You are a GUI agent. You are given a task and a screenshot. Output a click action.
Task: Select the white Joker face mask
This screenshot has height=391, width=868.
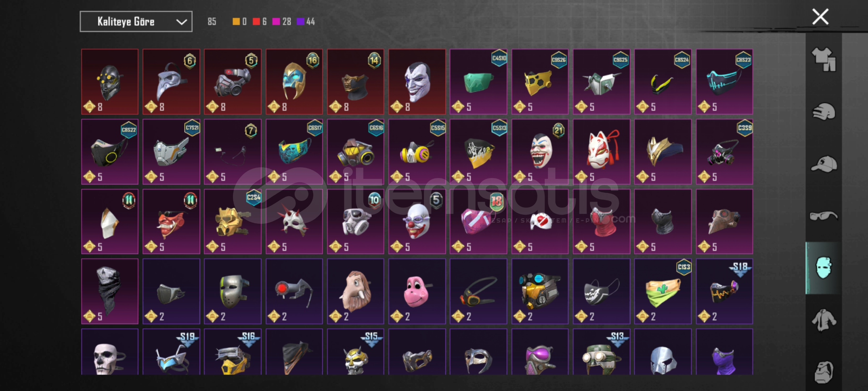417,82
